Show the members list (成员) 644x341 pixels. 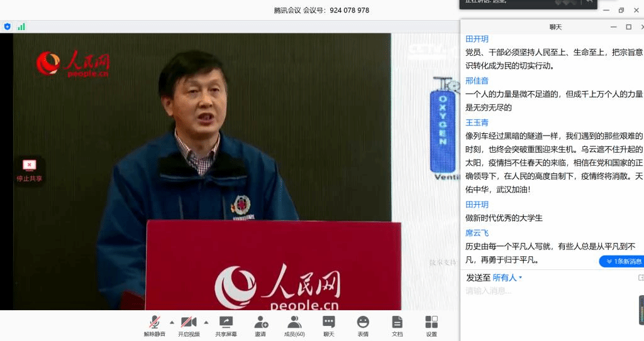point(294,325)
